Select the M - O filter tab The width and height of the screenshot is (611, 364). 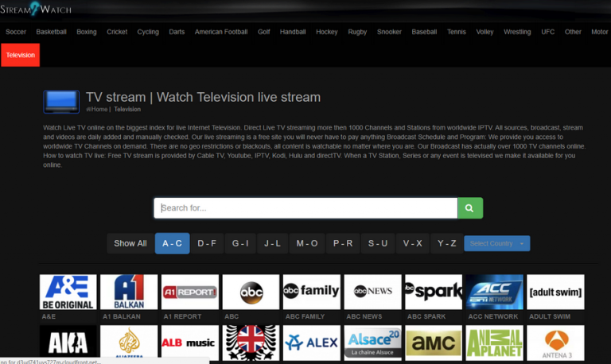pyautogui.click(x=307, y=243)
